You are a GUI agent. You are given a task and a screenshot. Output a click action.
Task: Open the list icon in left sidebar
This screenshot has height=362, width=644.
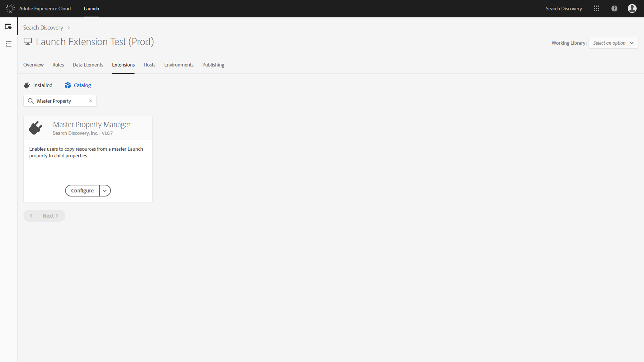tap(9, 44)
